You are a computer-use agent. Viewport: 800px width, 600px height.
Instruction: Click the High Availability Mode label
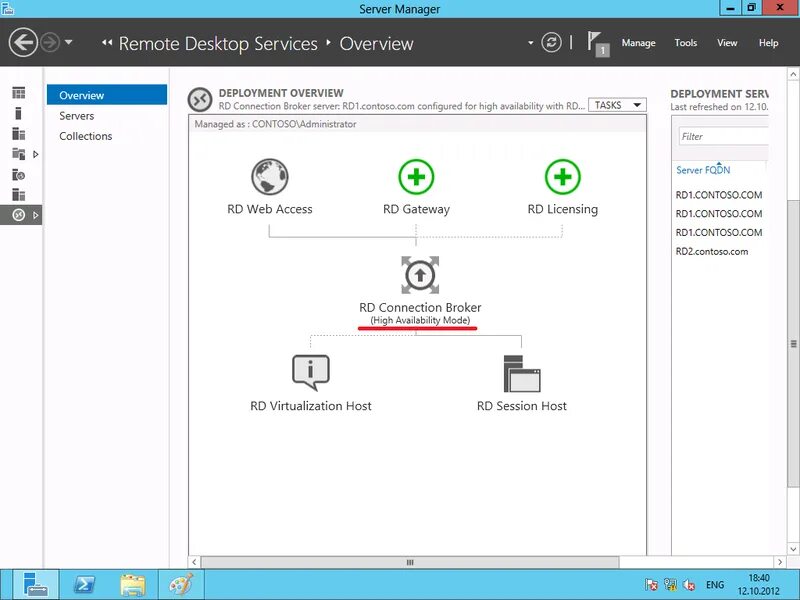tap(420, 320)
